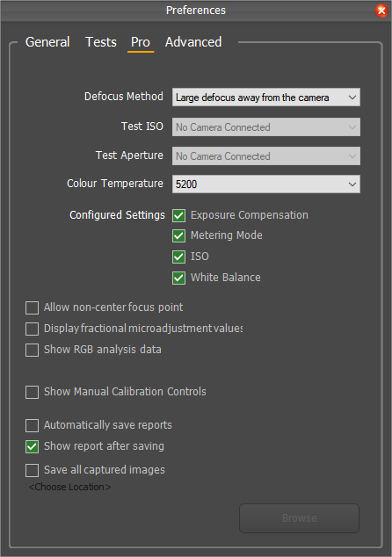
Task: Check Display fractional microadjustment values
Action: [32, 329]
